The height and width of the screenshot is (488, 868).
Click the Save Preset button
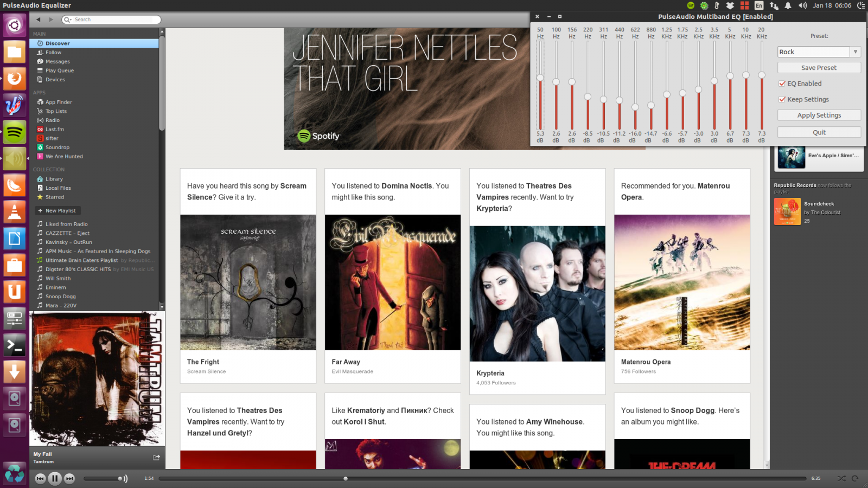tap(819, 68)
